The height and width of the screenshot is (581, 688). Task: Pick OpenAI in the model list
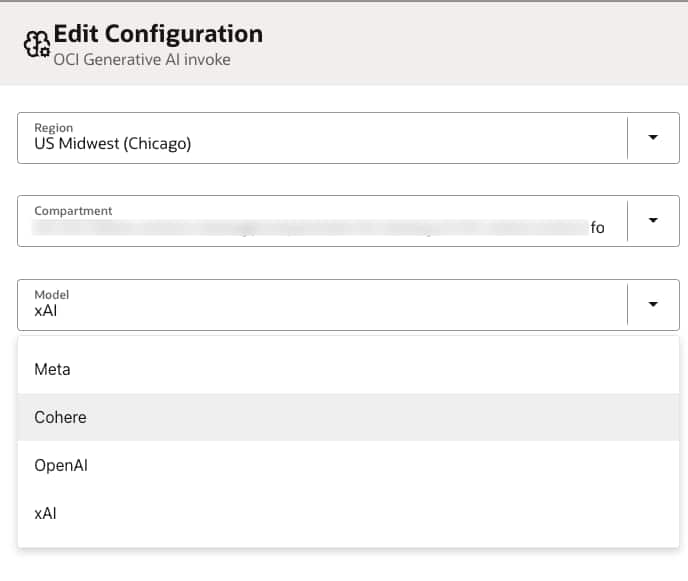[x=61, y=465]
